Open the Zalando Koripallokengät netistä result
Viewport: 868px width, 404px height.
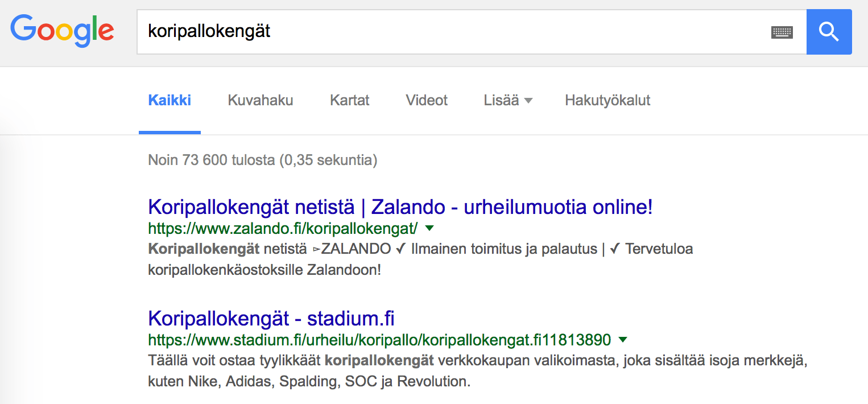click(400, 207)
